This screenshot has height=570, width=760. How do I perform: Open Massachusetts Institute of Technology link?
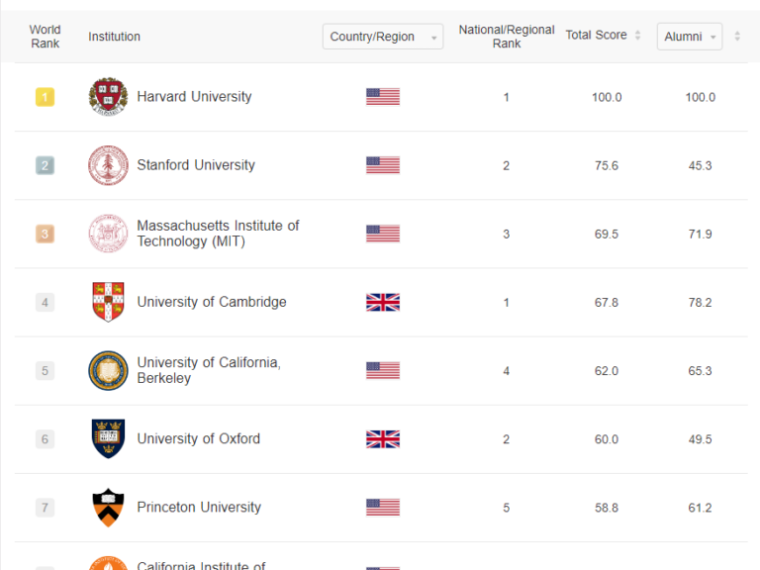coord(218,234)
